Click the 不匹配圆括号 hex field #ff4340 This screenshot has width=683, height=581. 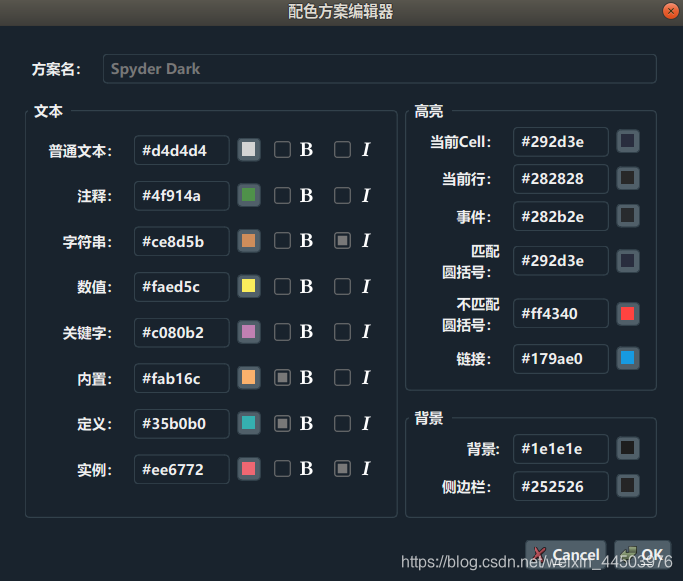pyautogui.click(x=561, y=313)
